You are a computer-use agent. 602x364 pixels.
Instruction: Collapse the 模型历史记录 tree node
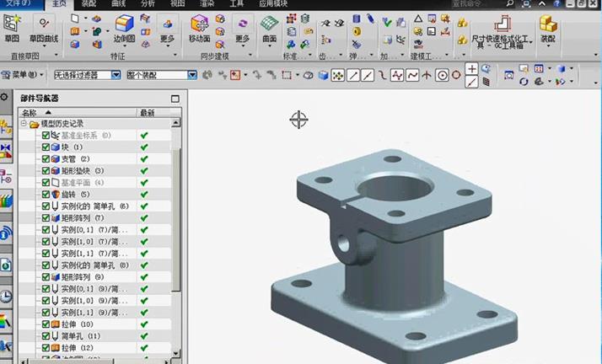click(24, 124)
